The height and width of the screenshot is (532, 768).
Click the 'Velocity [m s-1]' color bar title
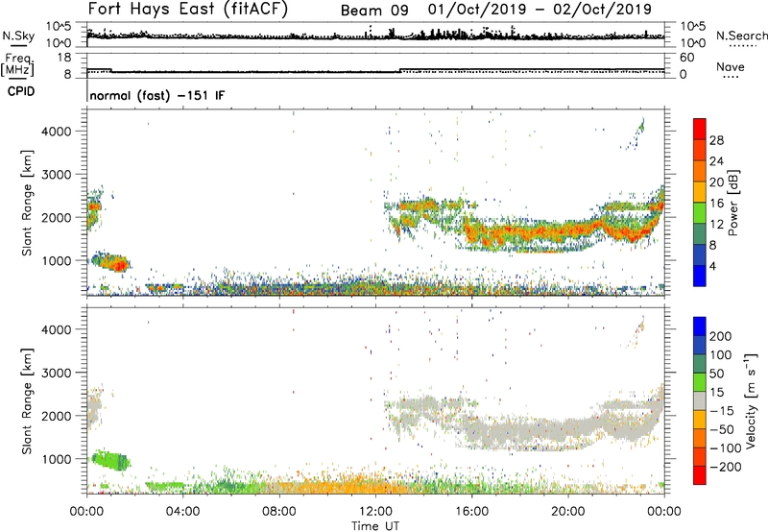[x=751, y=400]
